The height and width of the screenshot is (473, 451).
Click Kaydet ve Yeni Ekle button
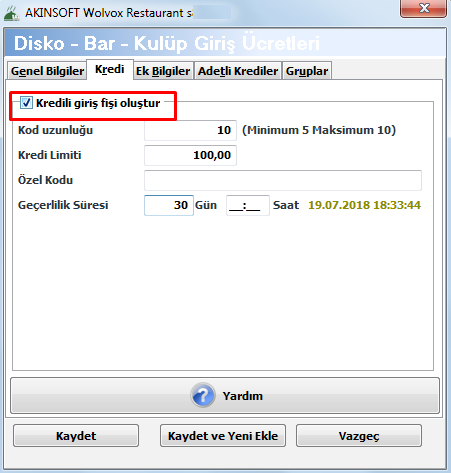click(223, 436)
